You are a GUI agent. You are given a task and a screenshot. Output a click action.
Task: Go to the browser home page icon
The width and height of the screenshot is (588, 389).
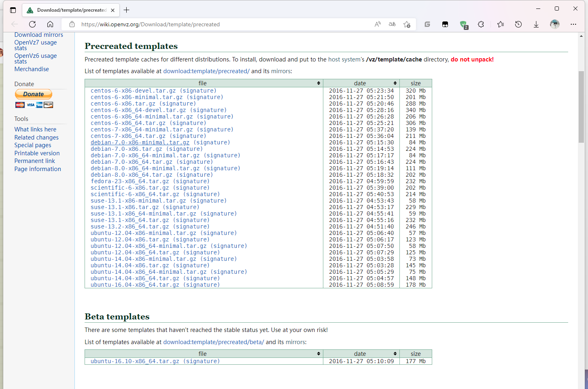(50, 24)
